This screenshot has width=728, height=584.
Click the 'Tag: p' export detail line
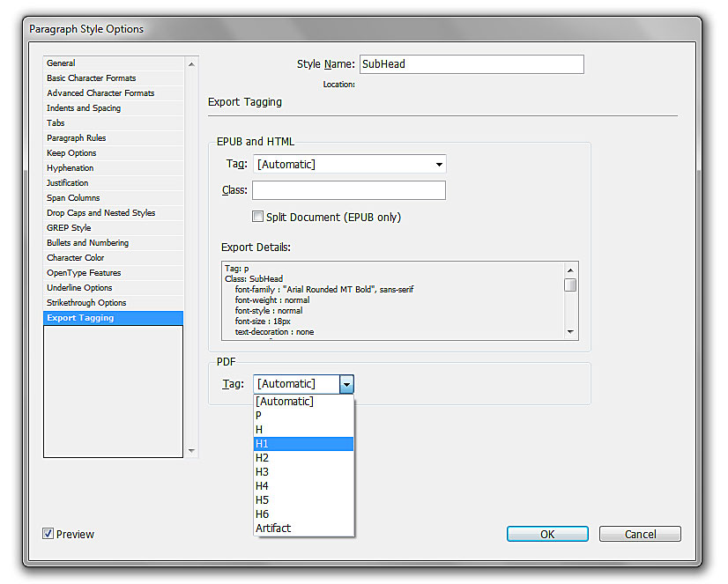237,268
